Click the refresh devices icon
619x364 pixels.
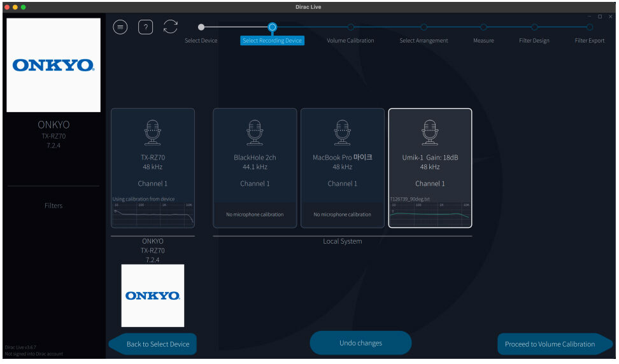171,27
